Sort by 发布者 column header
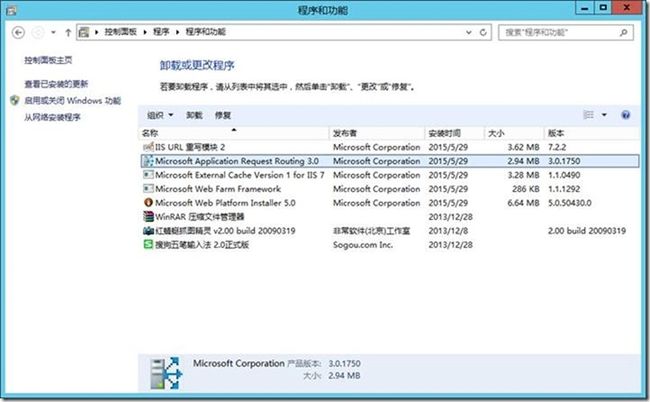This screenshot has height=402, width=650. 377,133
